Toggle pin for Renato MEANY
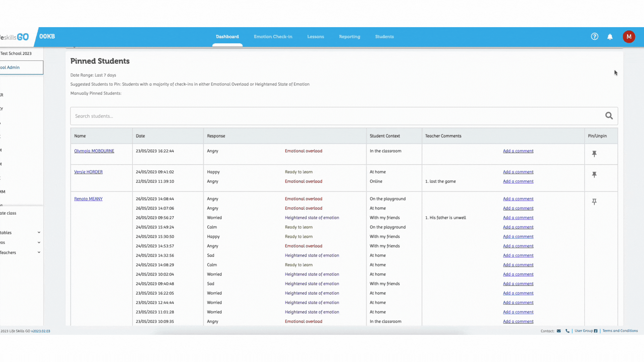The height and width of the screenshot is (362, 644). [594, 201]
